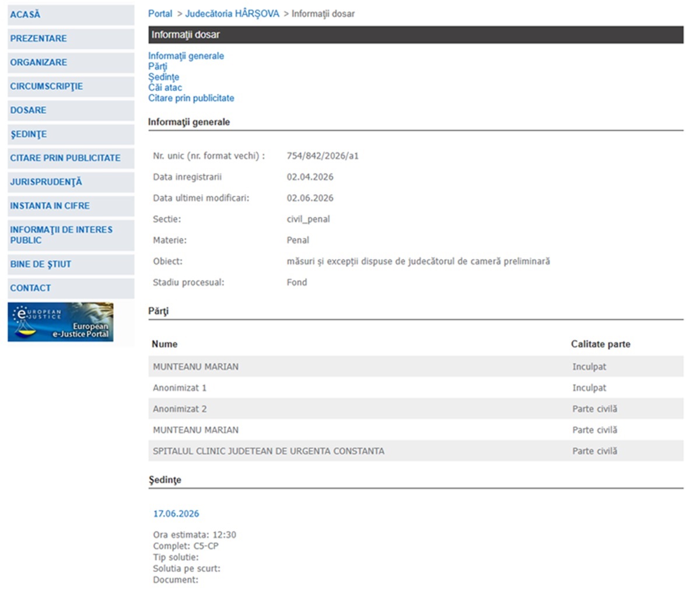Open the European e-Justice Portal banner
Screen dimensions: 700x599
coord(61,322)
